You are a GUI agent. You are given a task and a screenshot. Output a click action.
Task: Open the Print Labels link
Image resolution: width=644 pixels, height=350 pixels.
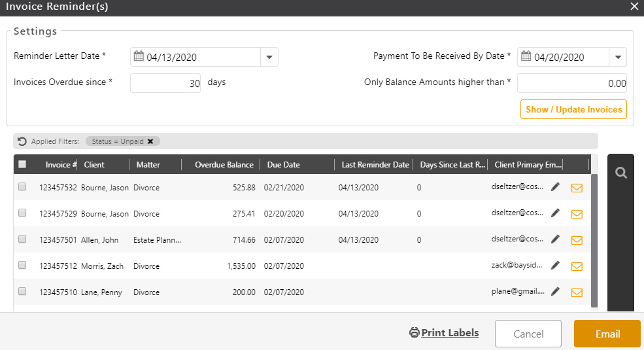450,333
